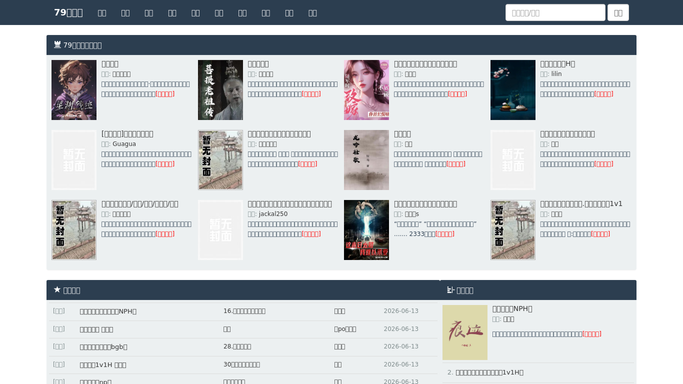Click the red read-more link under lilin's book
Viewport: 683px width, 384px height.
pos(603,94)
